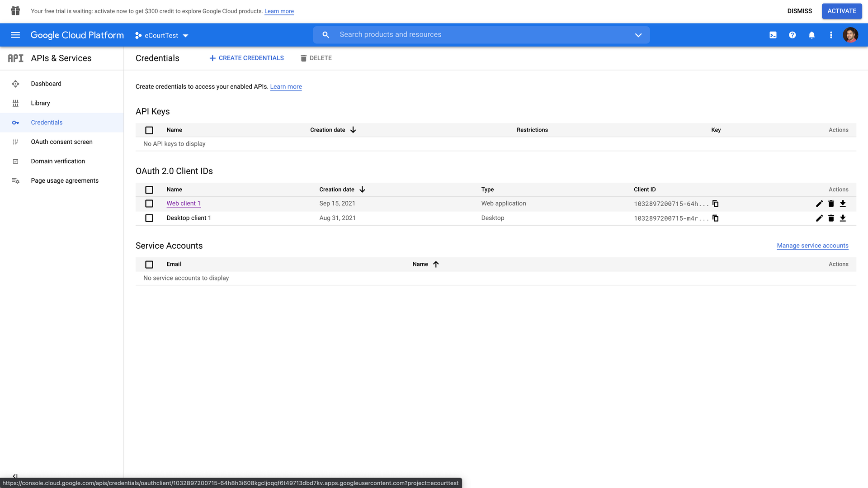Viewport: 868px width, 488px height.
Task: Open Page usage agreements
Action: (65, 180)
